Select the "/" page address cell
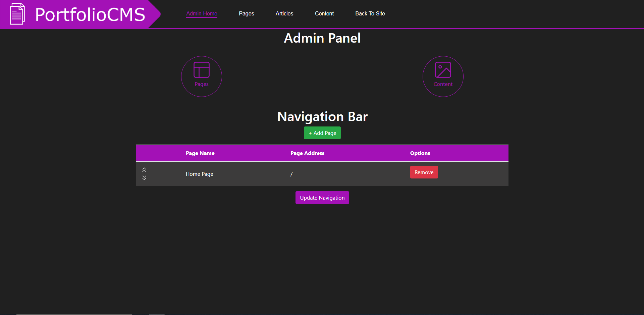 point(291,174)
